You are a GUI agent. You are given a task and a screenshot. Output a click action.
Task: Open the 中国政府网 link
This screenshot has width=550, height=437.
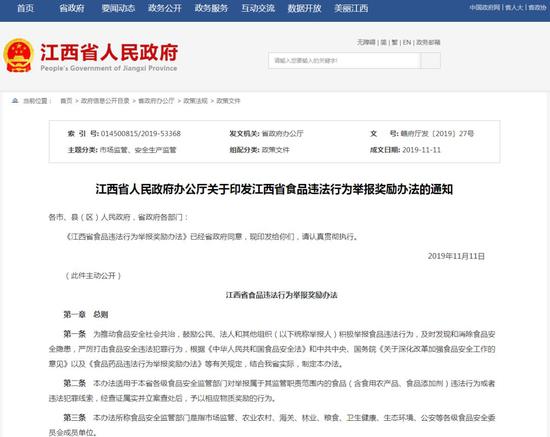[x=485, y=7]
